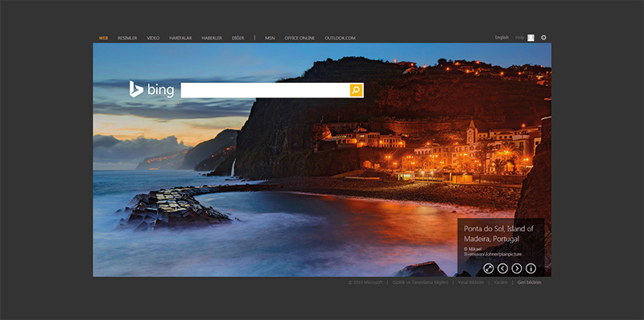
Task: Expand background image to full screen
Action: [x=489, y=269]
